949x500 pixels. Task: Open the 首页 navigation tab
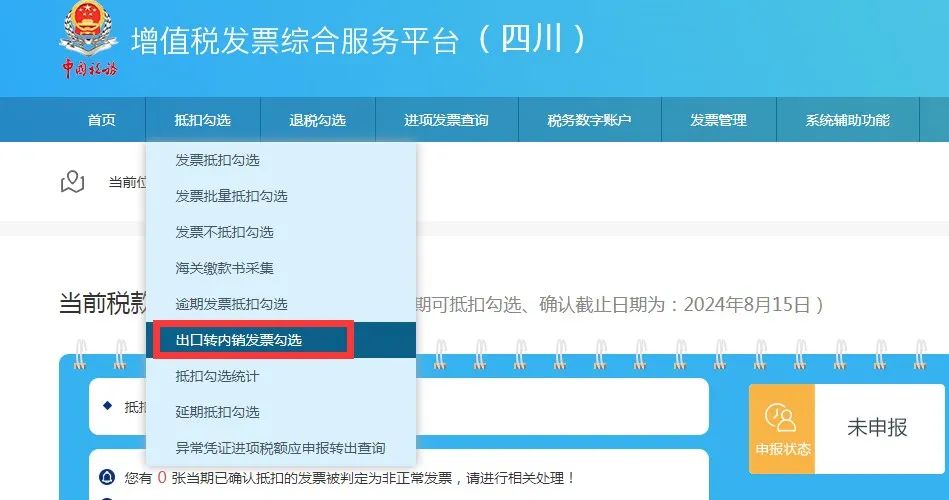[101, 120]
